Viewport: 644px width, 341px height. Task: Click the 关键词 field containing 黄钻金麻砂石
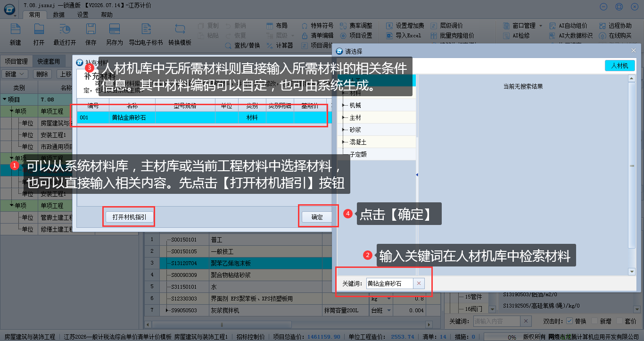pyautogui.click(x=390, y=283)
